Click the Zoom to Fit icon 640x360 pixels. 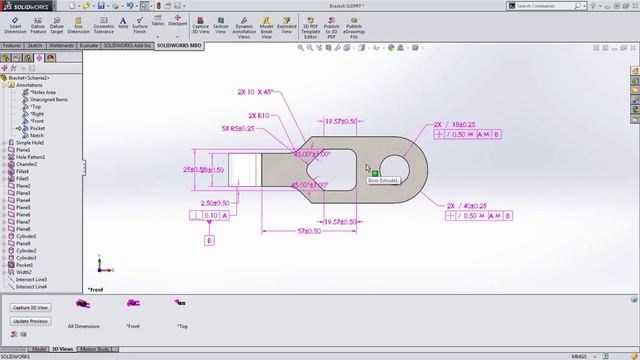point(301,48)
